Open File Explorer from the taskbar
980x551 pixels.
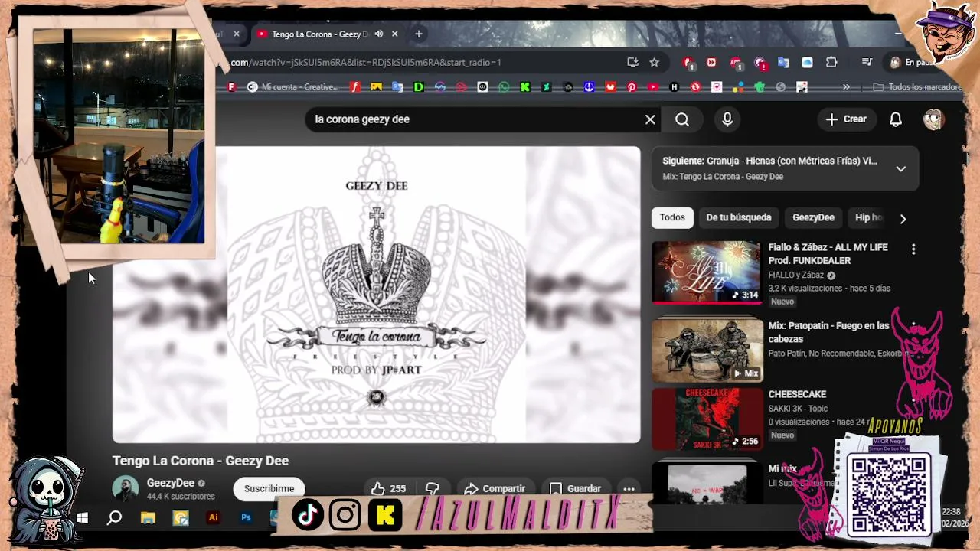(x=148, y=518)
